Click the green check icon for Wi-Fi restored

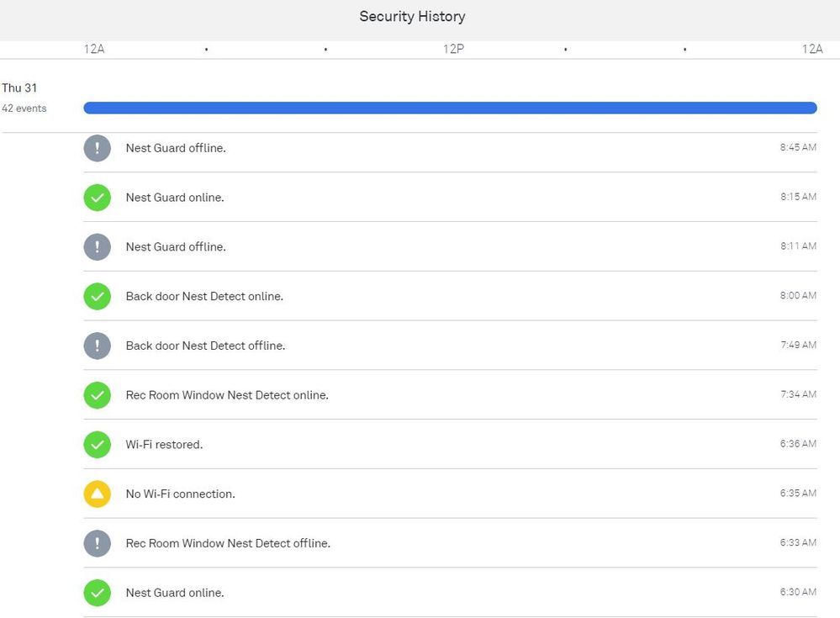[x=97, y=445]
